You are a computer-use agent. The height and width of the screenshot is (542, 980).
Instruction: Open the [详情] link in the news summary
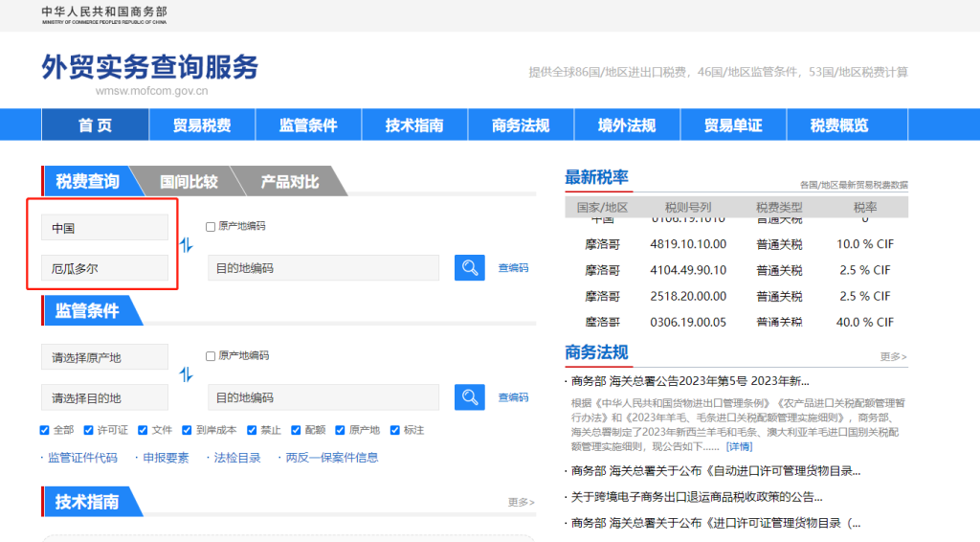point(739,446)
